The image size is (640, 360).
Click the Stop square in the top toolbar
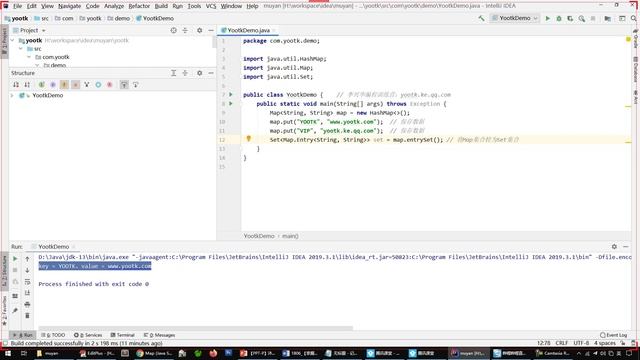(593, 18)
